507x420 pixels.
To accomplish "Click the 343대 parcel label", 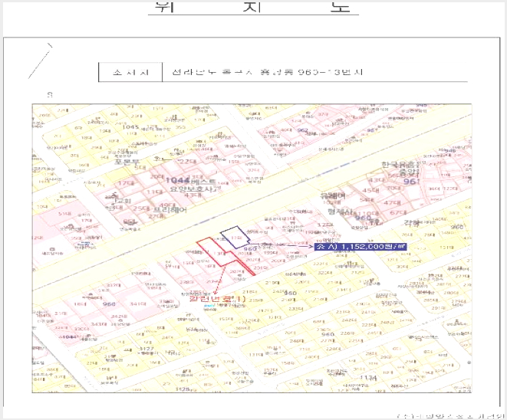I will click(99, 323).
